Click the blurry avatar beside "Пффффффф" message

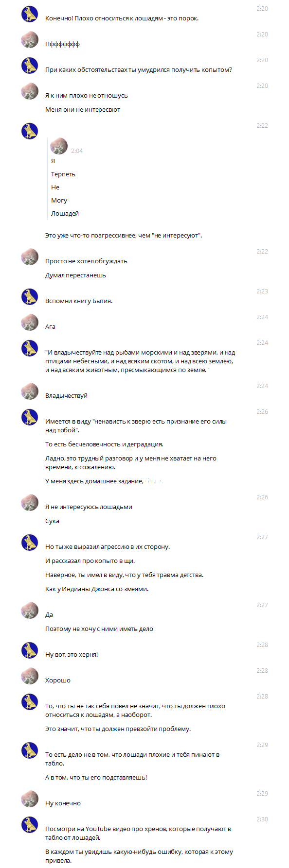point(30,40)
